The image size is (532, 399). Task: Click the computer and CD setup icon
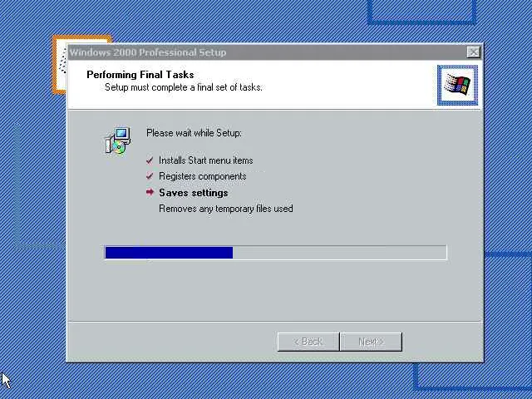pyautogui.click(x=118, y=140)
